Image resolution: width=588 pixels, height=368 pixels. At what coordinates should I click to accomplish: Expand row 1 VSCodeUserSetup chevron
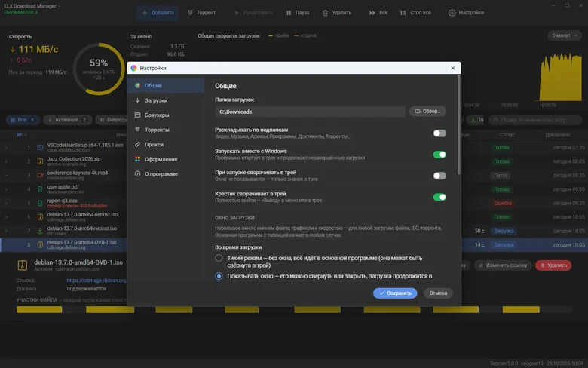tap(6, 148)
